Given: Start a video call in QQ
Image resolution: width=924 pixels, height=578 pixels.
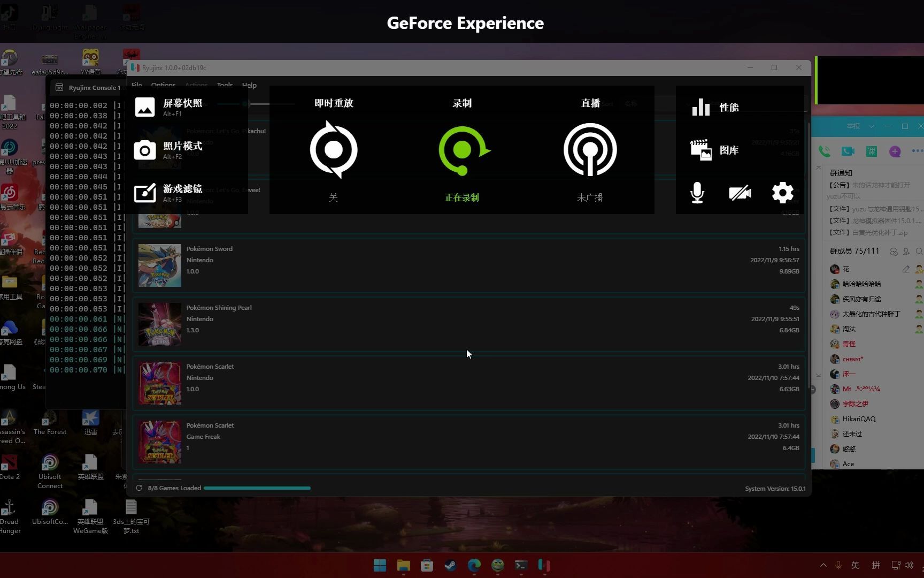Looking at the screenshot, I should tap(848, 151).
